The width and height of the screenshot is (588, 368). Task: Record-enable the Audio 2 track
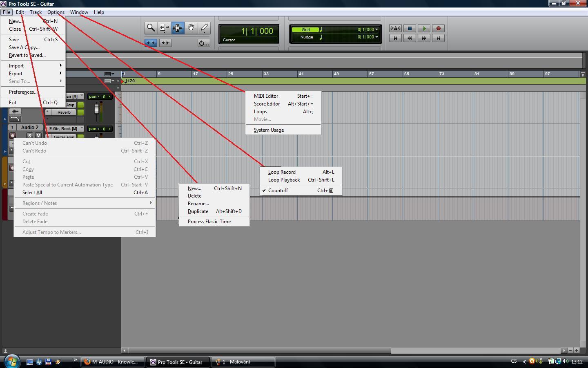pos(13,135)
